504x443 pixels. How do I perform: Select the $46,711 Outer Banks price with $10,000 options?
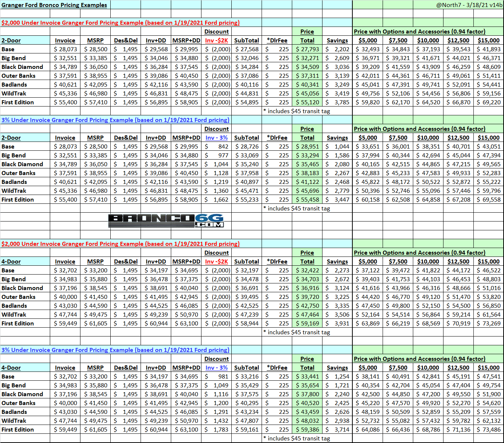tap(428, 76)
